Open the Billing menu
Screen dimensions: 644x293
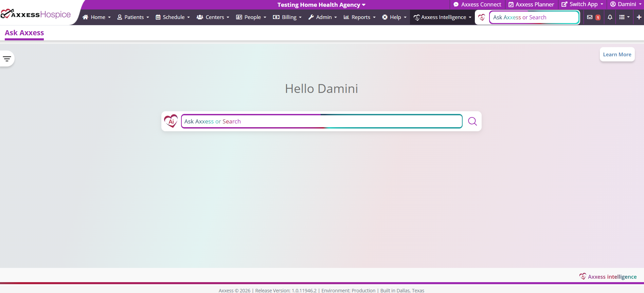point(287,17)
